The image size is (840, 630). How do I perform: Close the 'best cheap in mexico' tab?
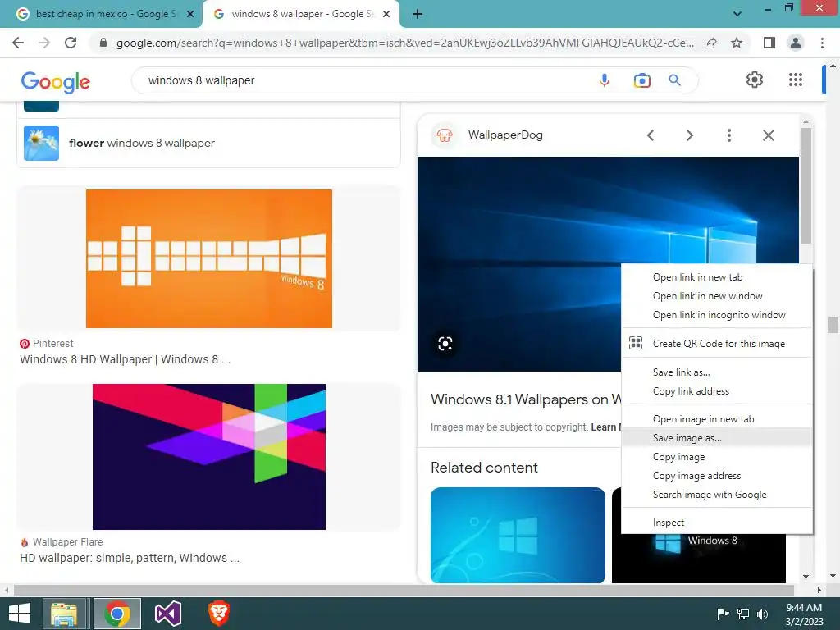pyautogui.click(x=190, y=15)
